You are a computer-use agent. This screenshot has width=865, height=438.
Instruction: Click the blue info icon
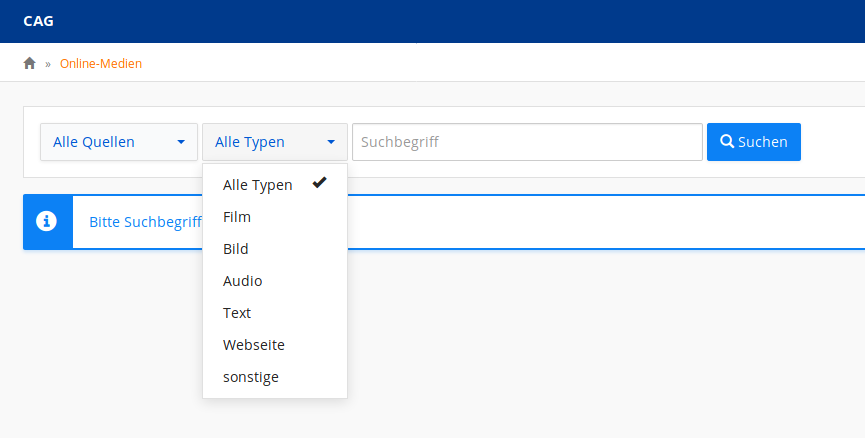tap(47, 221)
